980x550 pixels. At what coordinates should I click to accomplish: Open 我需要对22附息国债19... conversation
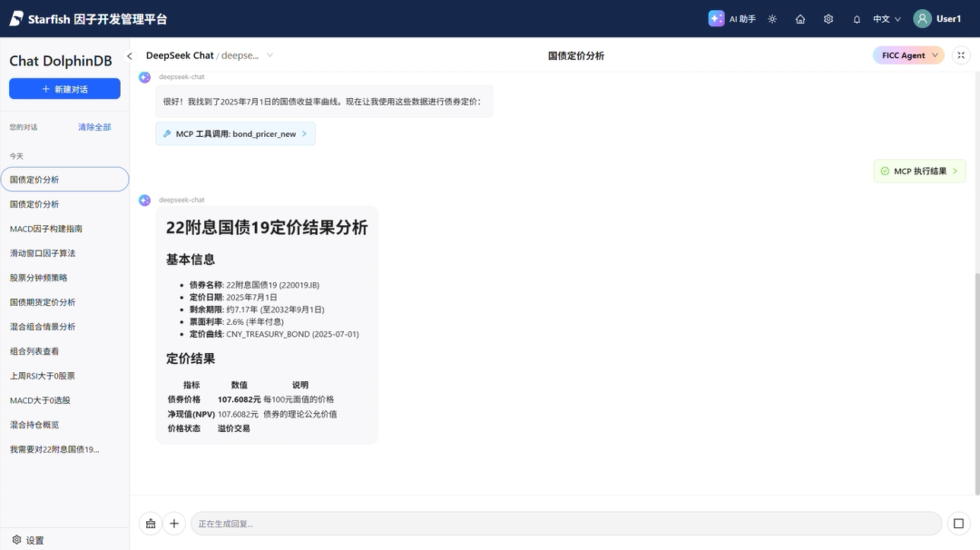coord(64,448)
